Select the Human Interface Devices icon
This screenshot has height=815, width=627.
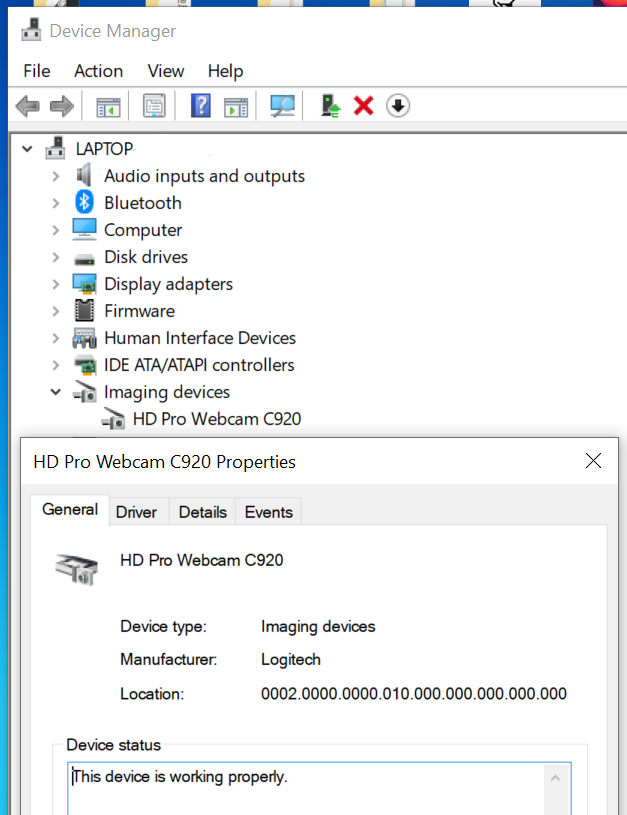[84, 338]
